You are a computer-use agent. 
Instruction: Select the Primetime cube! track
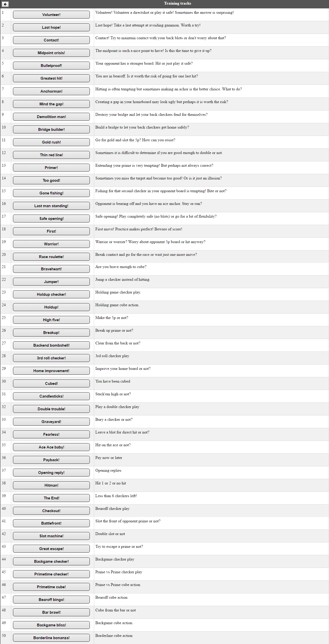pos(51,587)
